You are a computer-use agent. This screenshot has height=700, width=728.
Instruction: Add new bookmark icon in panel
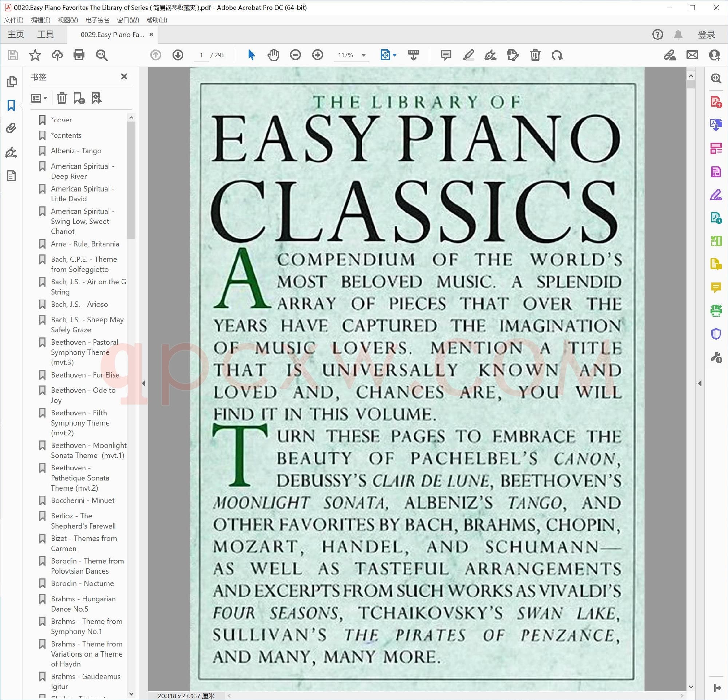pyautogui.click(x=79, y=98)
